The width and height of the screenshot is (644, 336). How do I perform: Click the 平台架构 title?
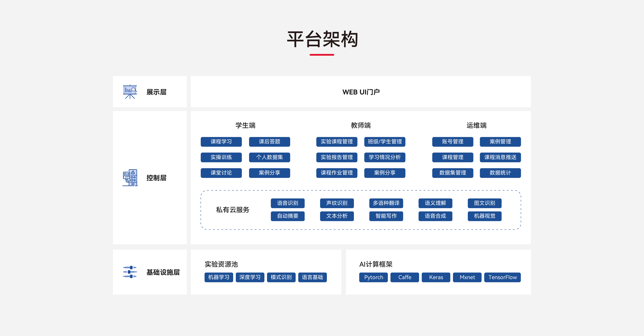click(x=322, y=39)
